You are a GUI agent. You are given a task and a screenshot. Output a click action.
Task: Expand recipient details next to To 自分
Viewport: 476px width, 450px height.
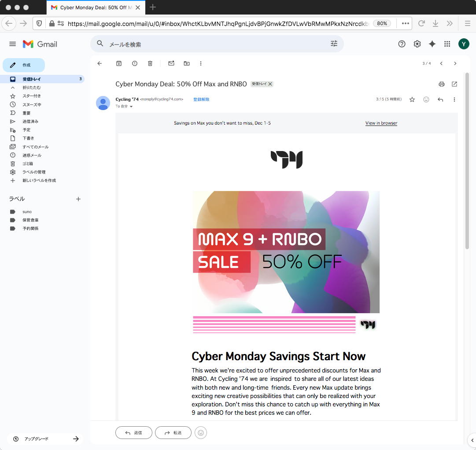tap(131, 107)
